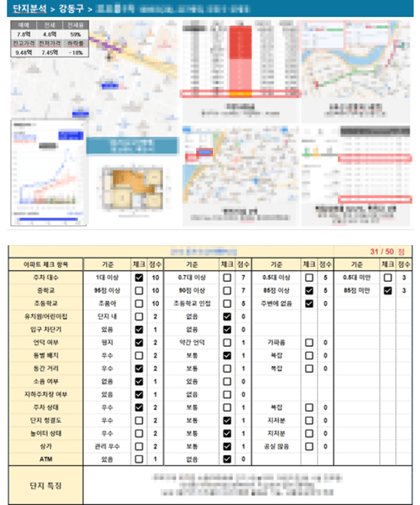Select the '지하주차장 여부' row label
420x505 pixels.
pos(46,395)
